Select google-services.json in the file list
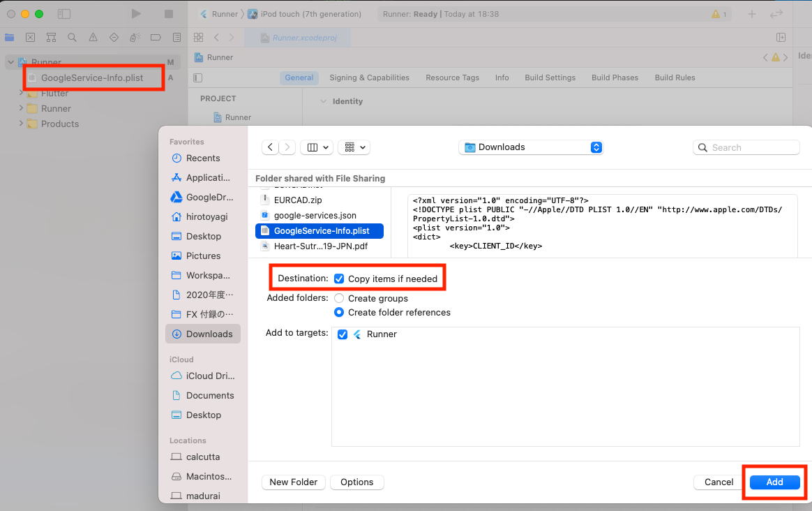The height and width of the screenshot is (511, 812). (x=315, y=216)
